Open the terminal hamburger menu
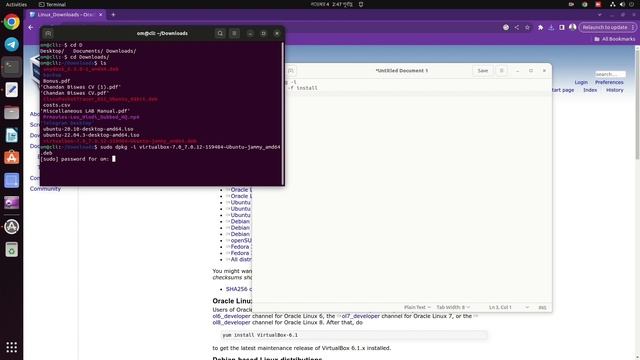Image resolution: width=640 pixels, height=360 pixels. 234,33
